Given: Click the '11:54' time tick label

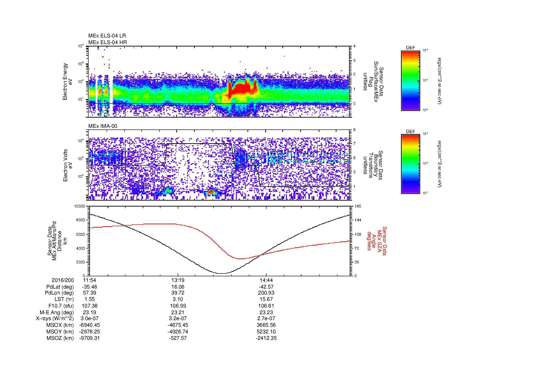Looking at the screenshot, I should (89, 280).
